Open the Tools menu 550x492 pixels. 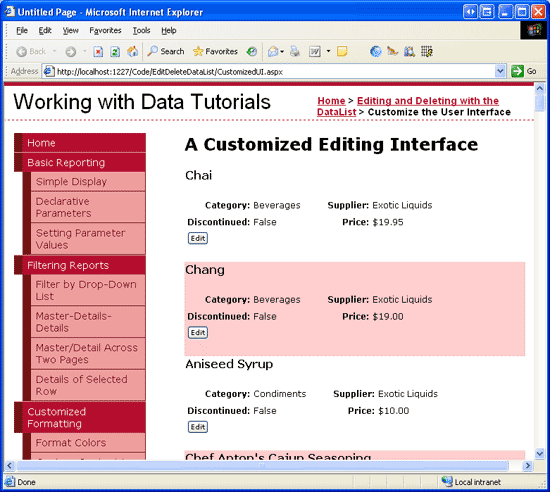pos(141,31)
